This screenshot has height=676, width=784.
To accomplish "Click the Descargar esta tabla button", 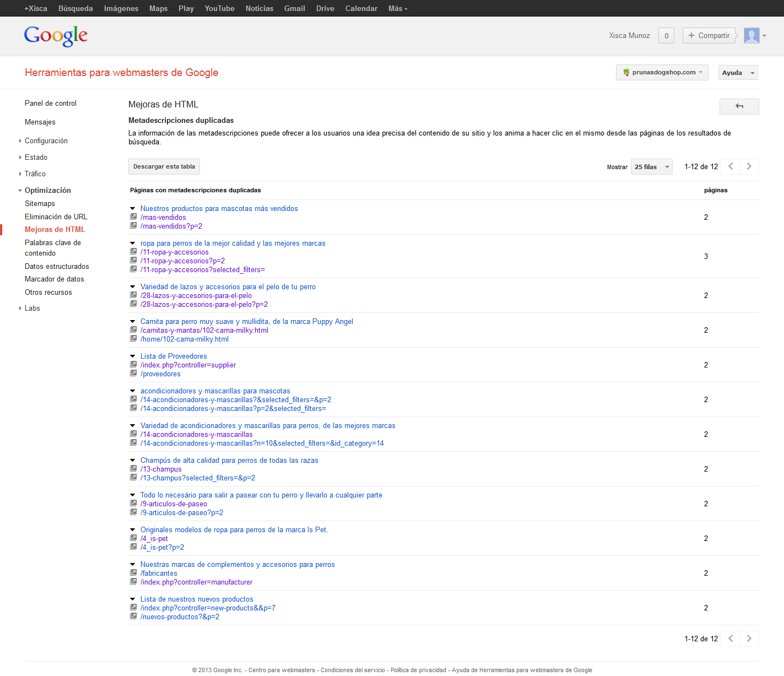I will click(x=164, y=167).
